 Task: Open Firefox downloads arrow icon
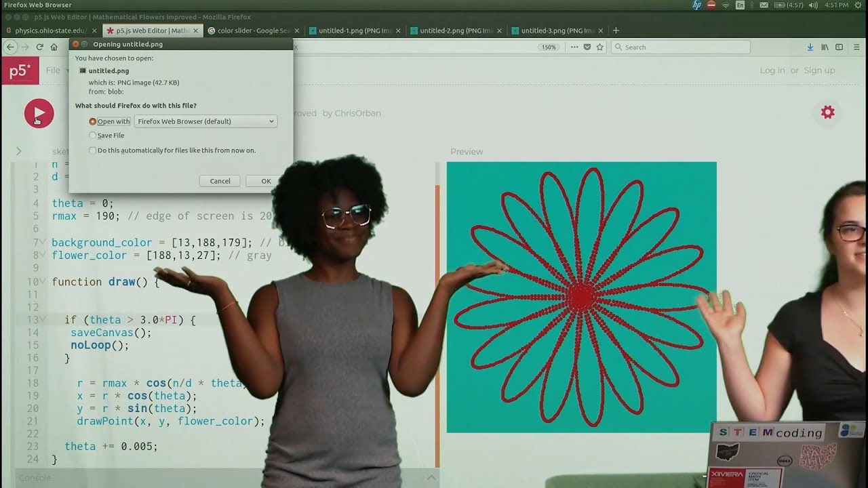point(810,47)
